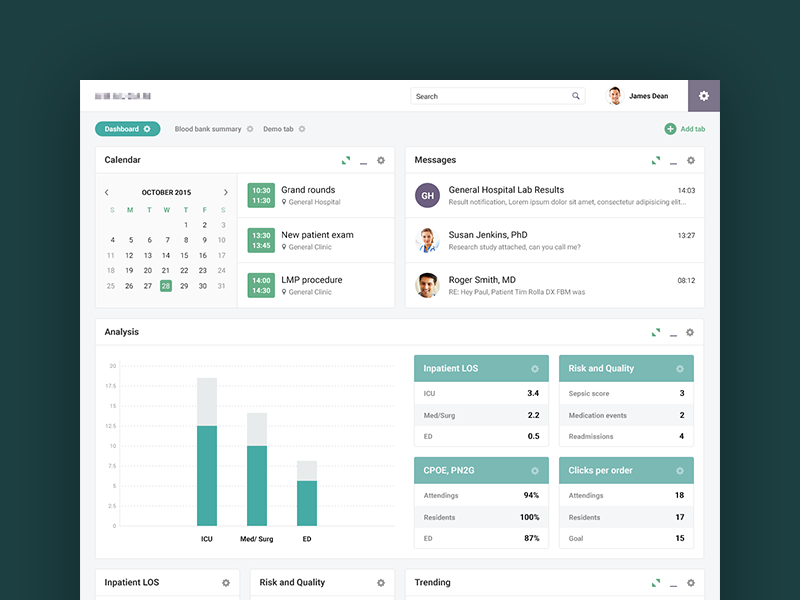Open the General Hospital Lab Results message
800x600 pixels.
click(555, 196)
